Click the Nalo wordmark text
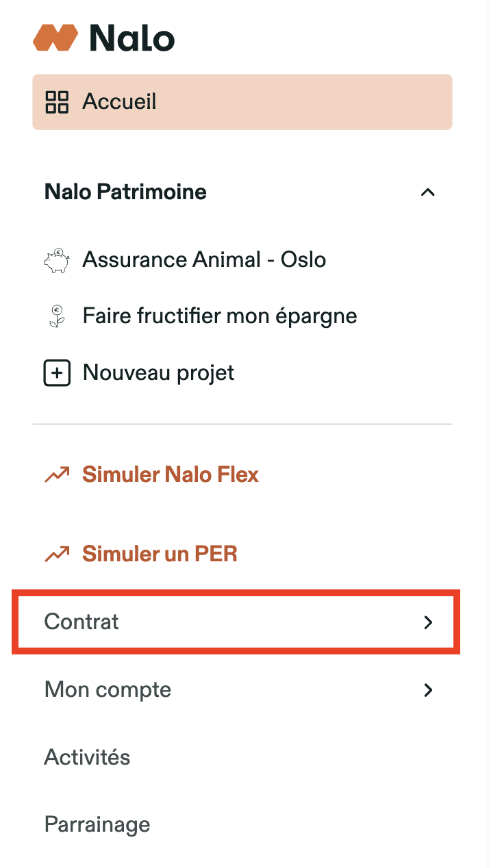This screenshot has height=868, width=489. [x=132, y=38]
